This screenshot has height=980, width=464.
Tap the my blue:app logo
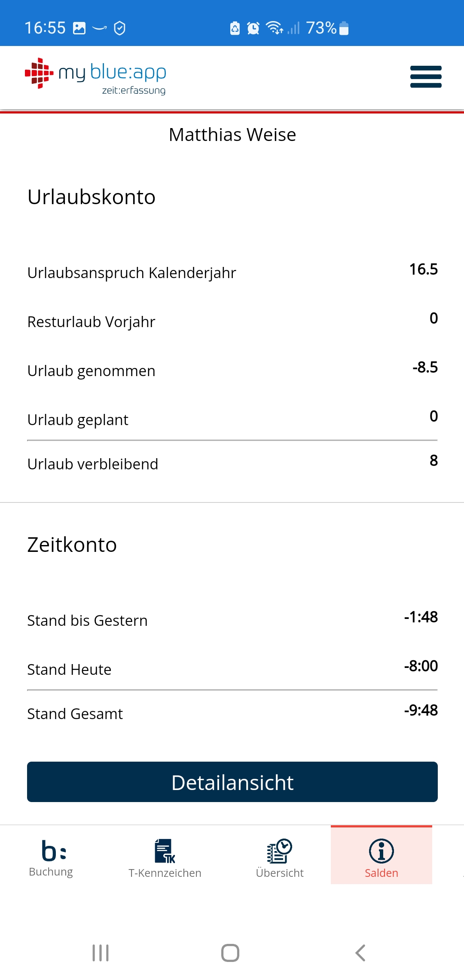(x=96, y=77)
